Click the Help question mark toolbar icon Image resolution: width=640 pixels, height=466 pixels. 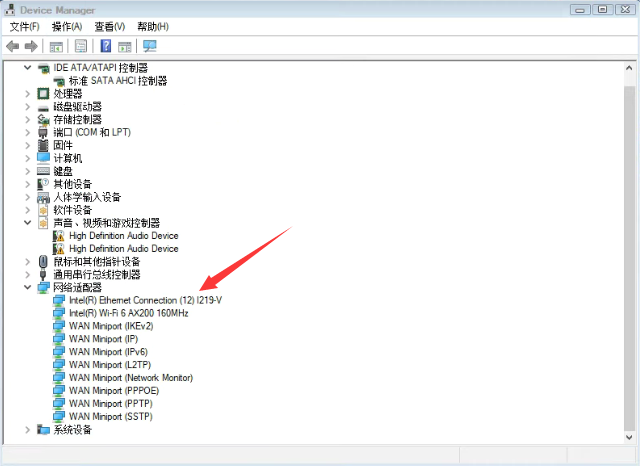pos(106,46)
